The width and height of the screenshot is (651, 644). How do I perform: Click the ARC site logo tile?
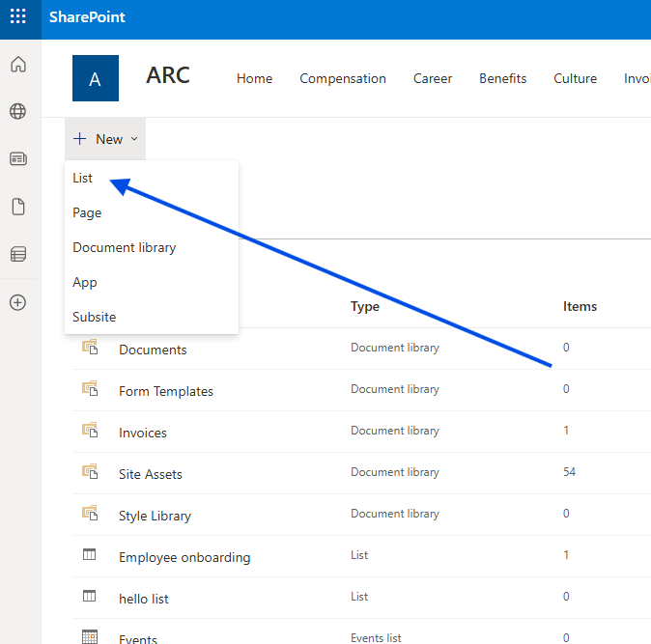click(x=96, y=78)
